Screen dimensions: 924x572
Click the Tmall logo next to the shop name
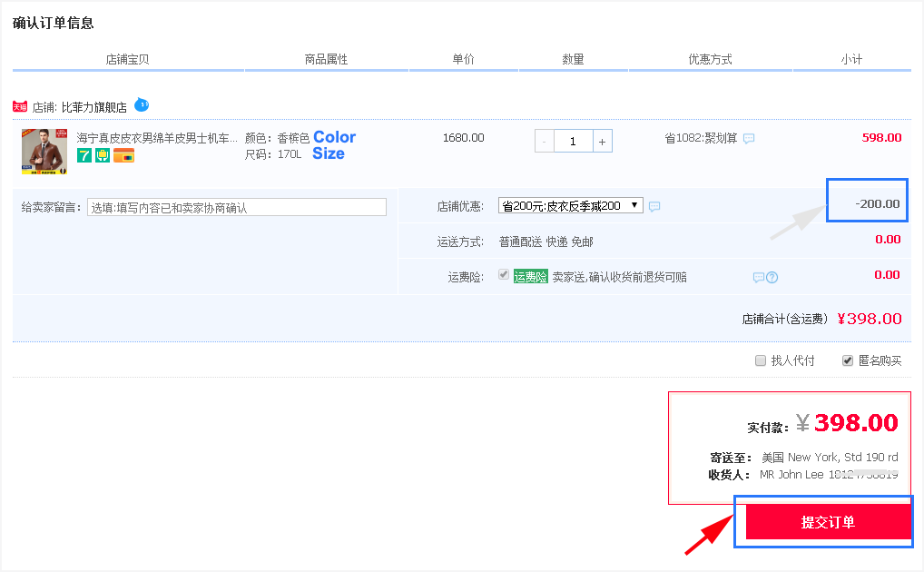tap(20, 107)
